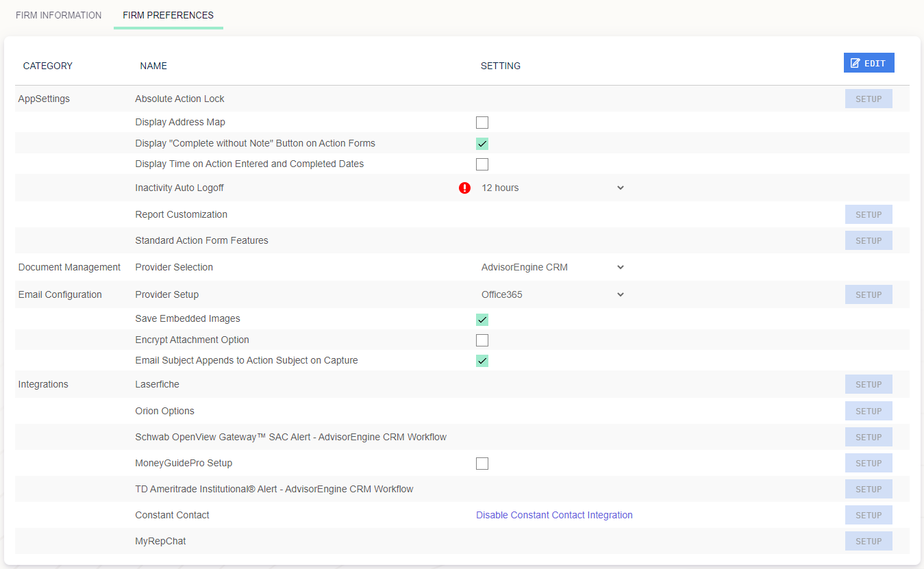
Task: Click the Constant Contact name text
Action: (x=173, y=515)
